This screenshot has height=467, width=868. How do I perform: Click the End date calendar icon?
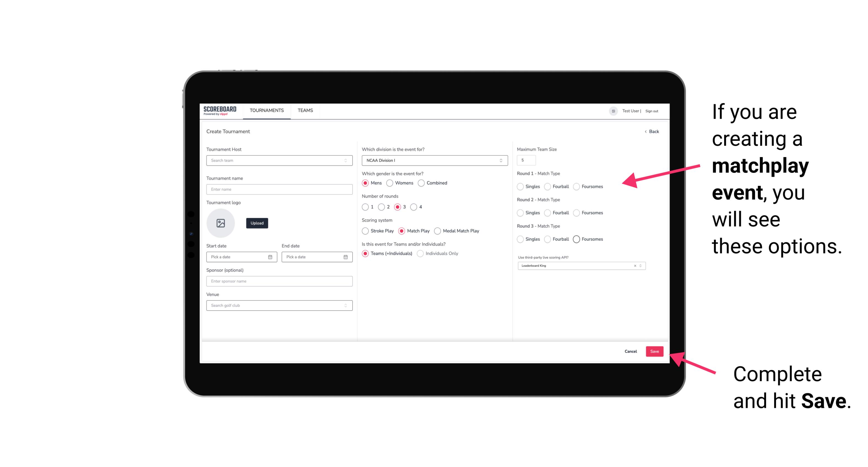345,257
